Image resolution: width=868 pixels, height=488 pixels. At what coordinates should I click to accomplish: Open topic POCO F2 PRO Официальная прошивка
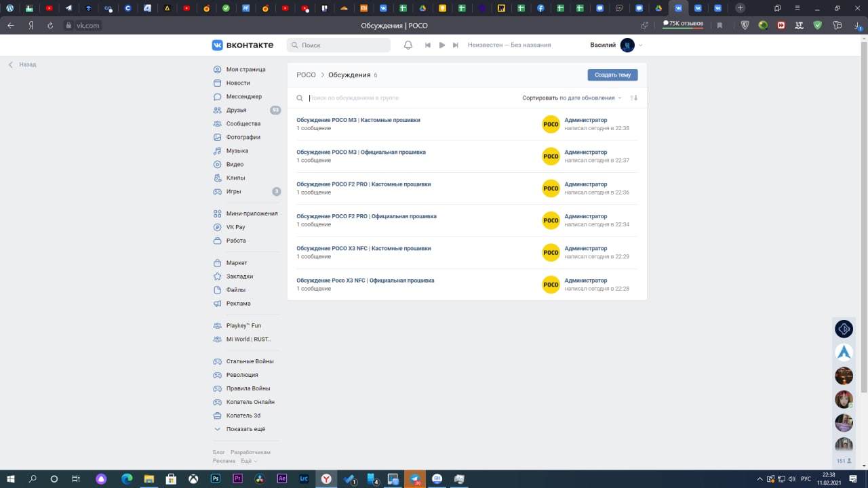click(366, 216)
